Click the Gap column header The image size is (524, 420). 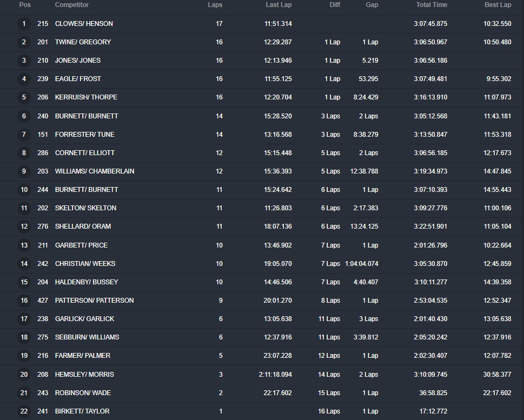pyautogui.click(x=372, y=5)
